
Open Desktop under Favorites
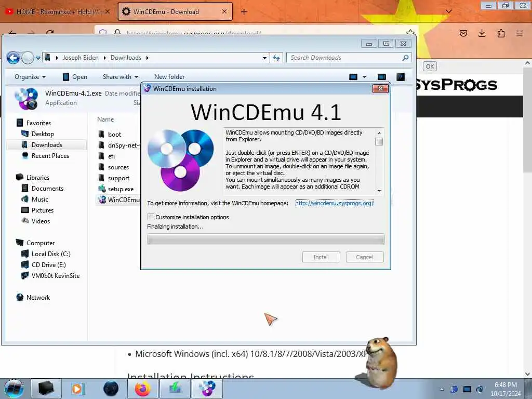(38, 134)
